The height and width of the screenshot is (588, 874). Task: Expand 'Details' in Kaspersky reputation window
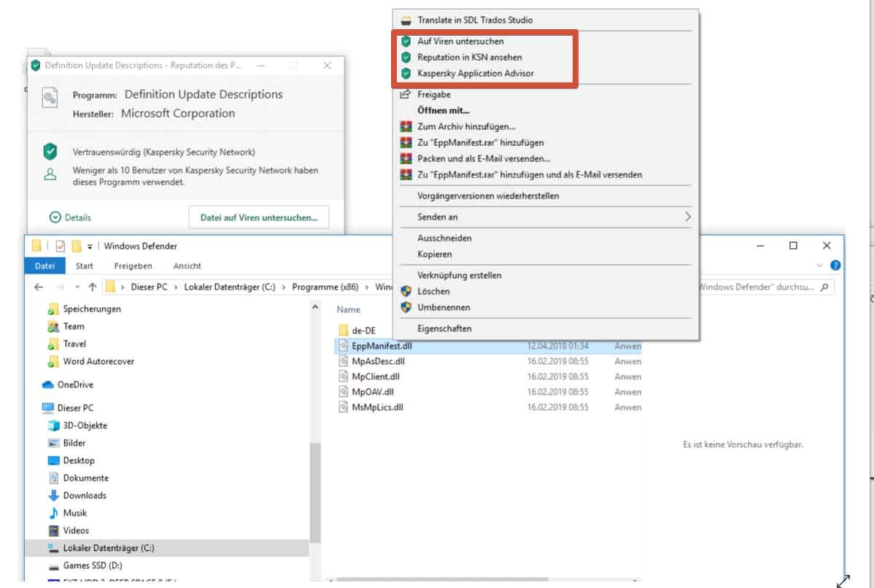pyautogui.click(x=70, y=217)
